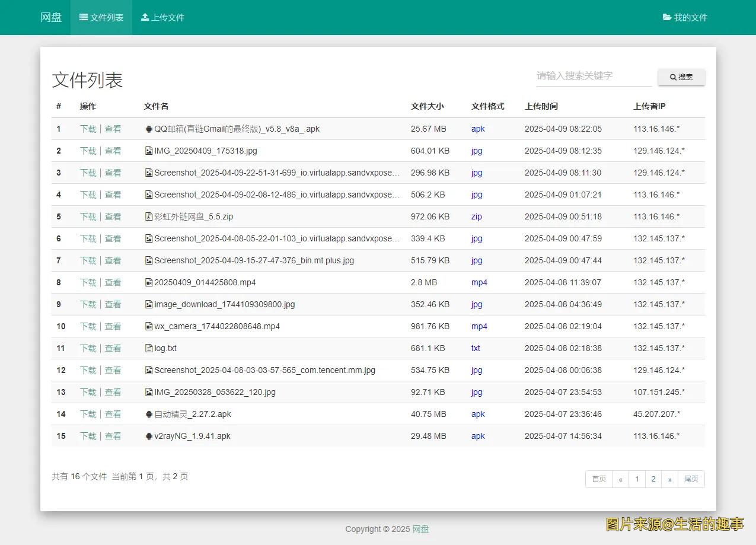Viewport: 756px width, 545px height.
Task: Click the 网盘 brand logo in header
Action: 51,17
